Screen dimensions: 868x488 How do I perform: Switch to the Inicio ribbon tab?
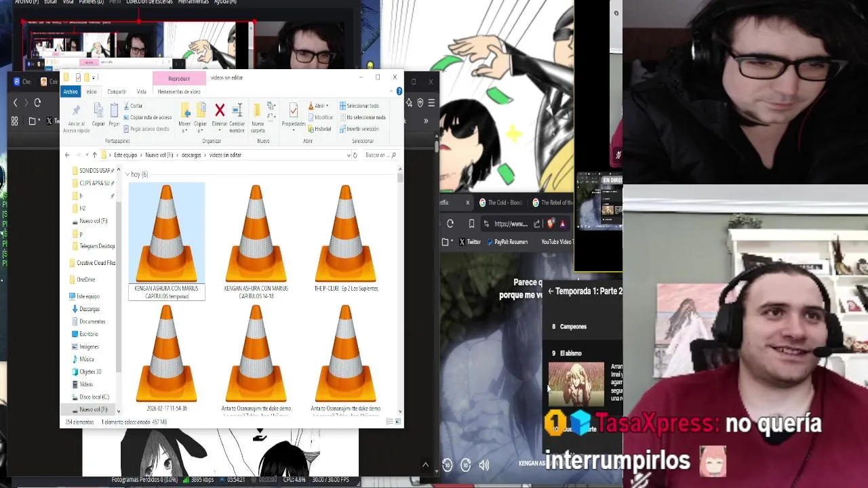pos(92,91)
